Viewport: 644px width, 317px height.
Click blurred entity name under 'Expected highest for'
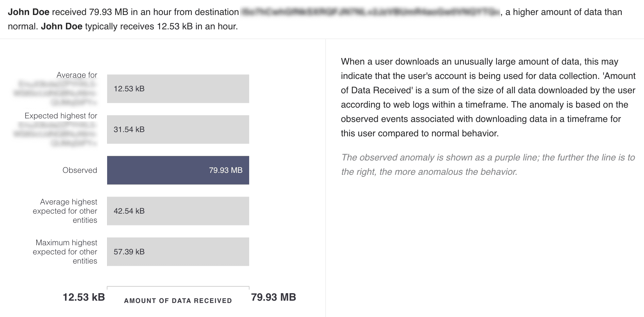(56, 134)
